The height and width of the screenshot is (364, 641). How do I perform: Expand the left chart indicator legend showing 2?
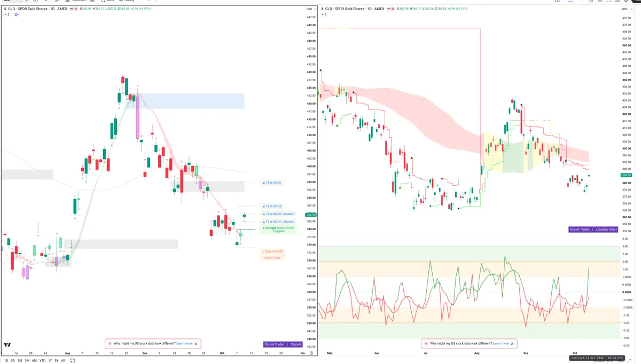coord(7,14)
